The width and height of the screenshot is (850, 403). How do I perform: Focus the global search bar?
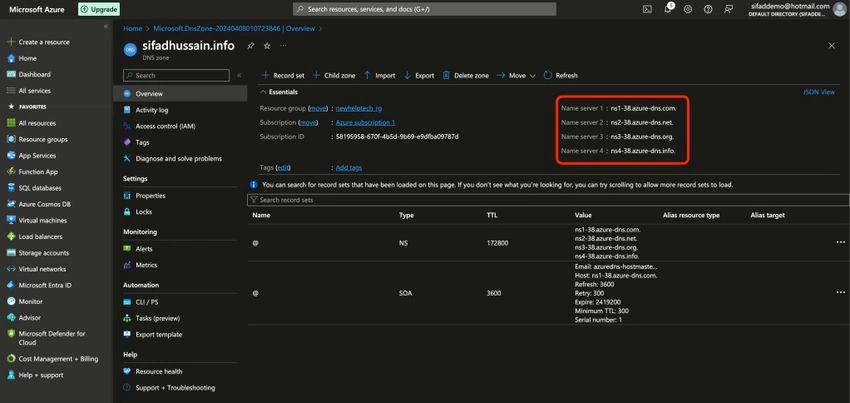424,9
